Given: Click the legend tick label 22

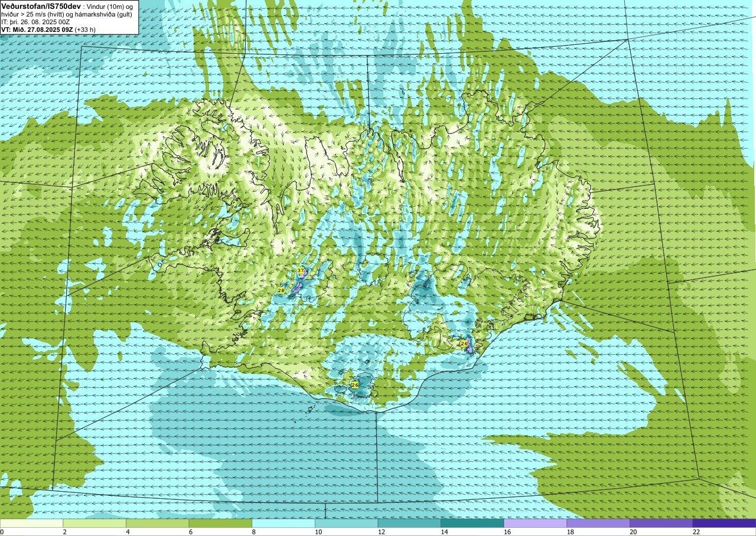Looking at the screenshot, I should coord(696,532).
